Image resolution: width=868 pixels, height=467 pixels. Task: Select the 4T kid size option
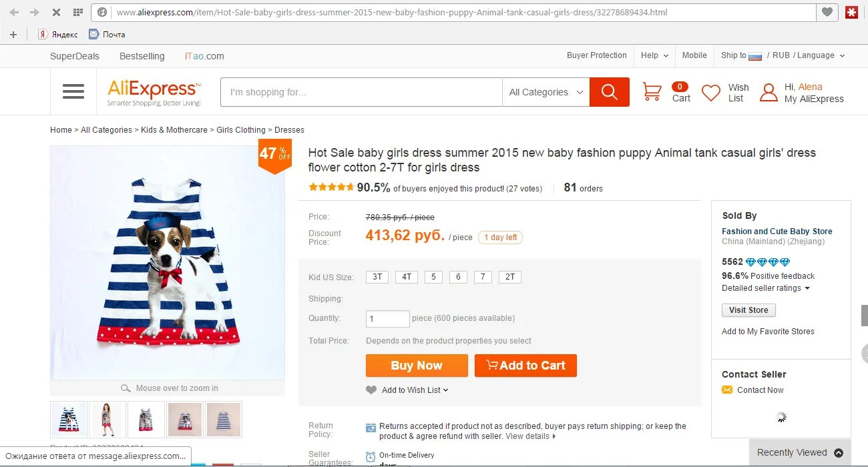407,277
